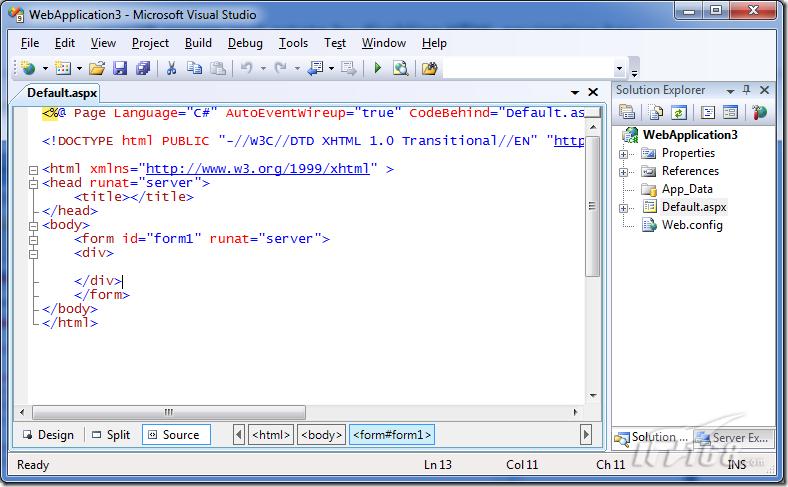The width and height of the screenshot is (788, 487).
Task: Click the Undo arrow icon
Action: click(x=246, y=68)
